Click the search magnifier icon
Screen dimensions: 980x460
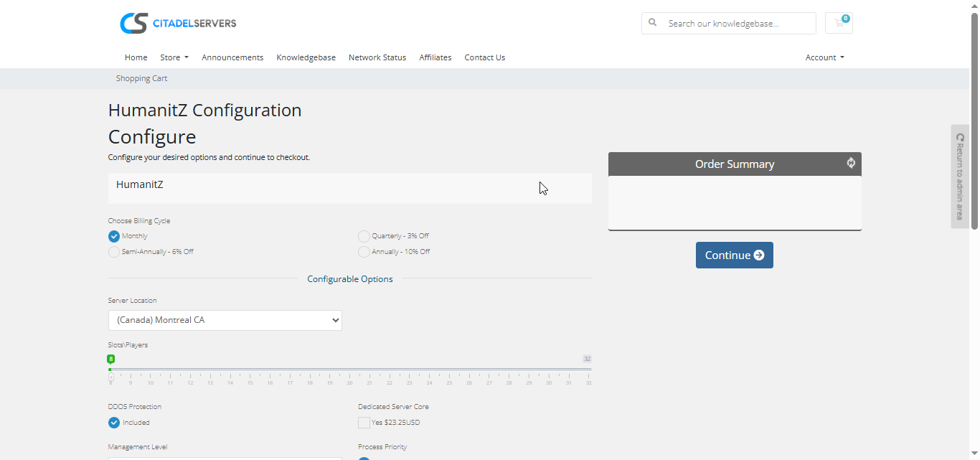click(x=653, y=23)
